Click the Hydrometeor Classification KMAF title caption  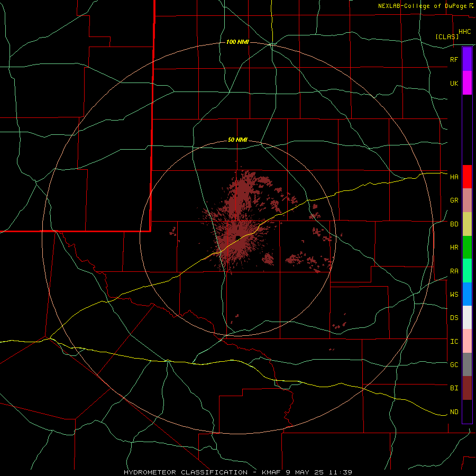(x=237, y=472)
